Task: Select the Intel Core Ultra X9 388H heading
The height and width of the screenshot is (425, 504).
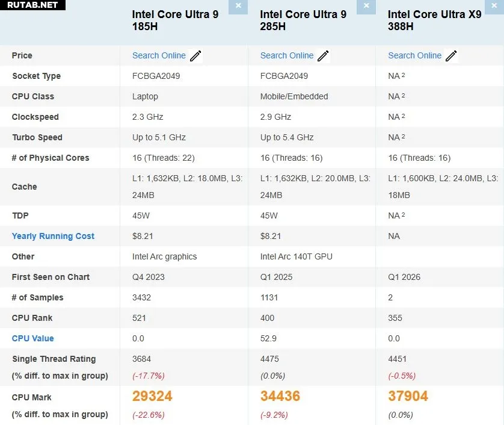Action: [x=434, y=20]
